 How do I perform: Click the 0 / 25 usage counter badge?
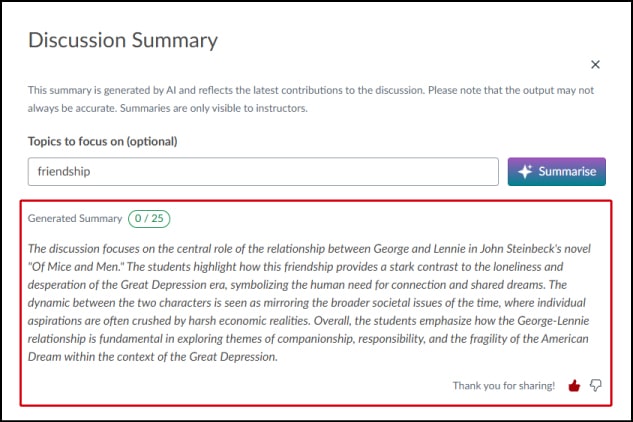pos(155,217)
